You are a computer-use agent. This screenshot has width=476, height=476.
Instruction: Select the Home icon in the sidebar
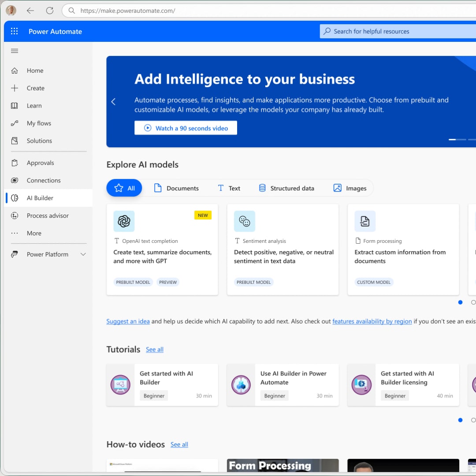point(15,71)
